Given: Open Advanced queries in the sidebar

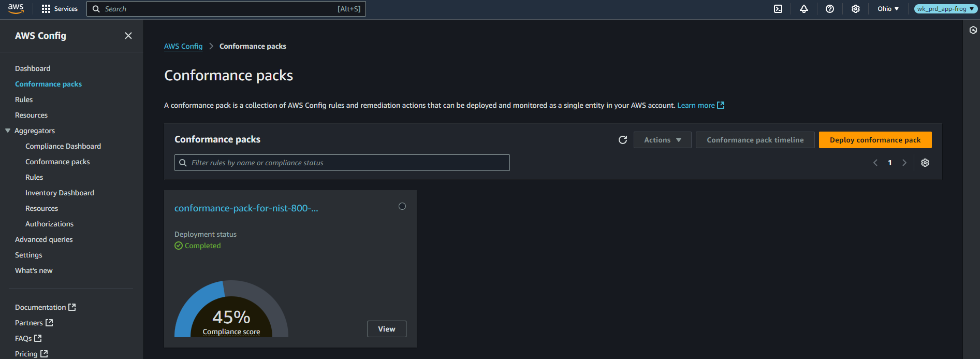Looking at the screenshot, I should 44,239.
